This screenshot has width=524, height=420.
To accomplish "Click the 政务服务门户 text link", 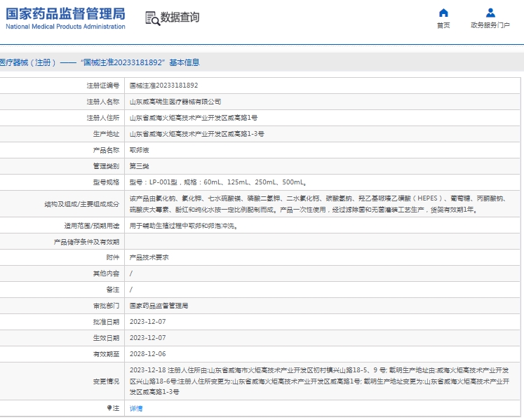I will point(490,25).
